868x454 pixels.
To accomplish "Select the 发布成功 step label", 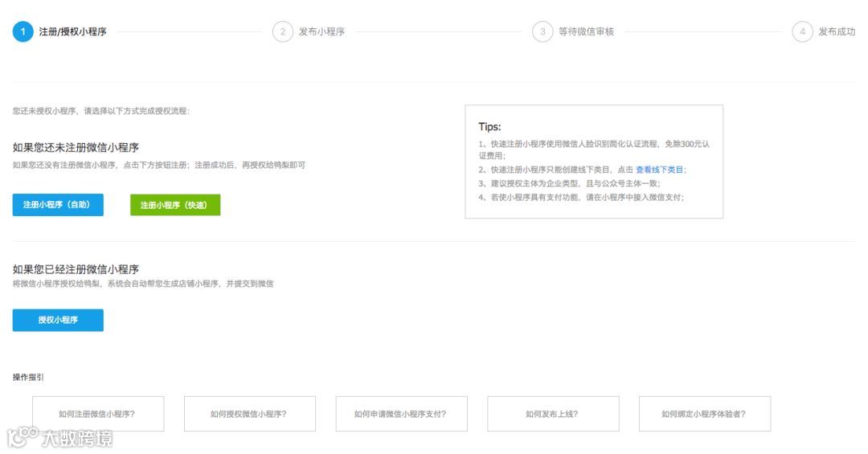I will tap(837, 31).
